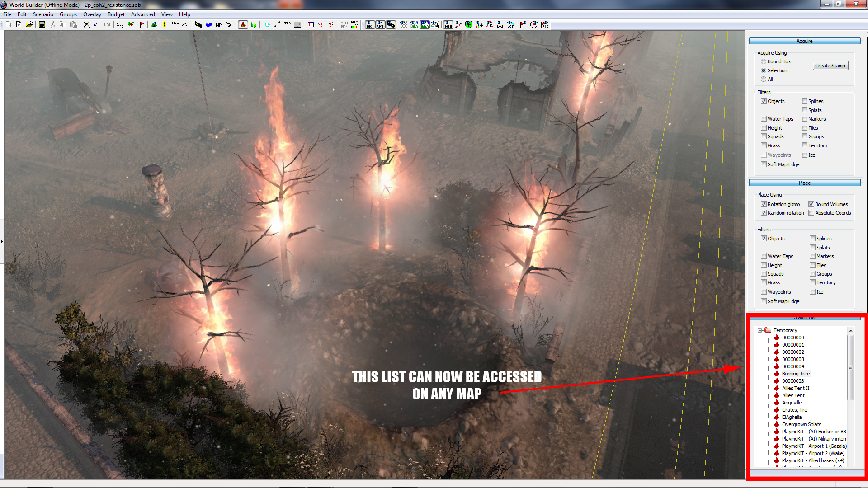Select the terrain height editor icon
The width and height of the screenshot is (868, 488).
[154, 24]
